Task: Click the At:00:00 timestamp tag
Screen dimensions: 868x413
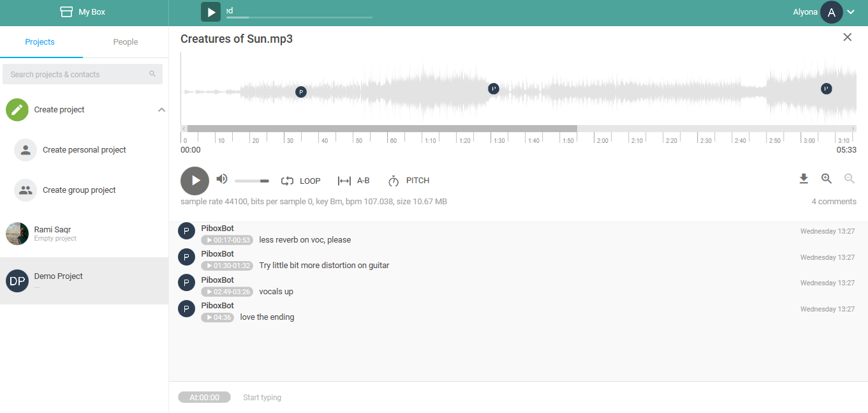Action: 204,397
